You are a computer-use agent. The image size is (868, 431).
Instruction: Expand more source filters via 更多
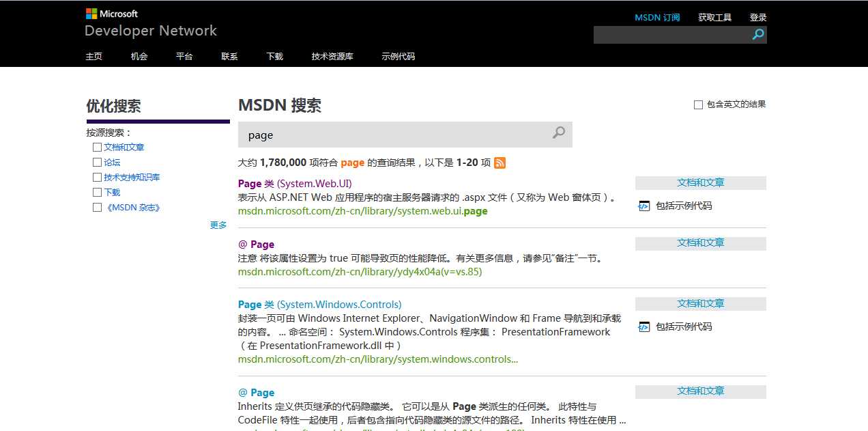point(218,225)
